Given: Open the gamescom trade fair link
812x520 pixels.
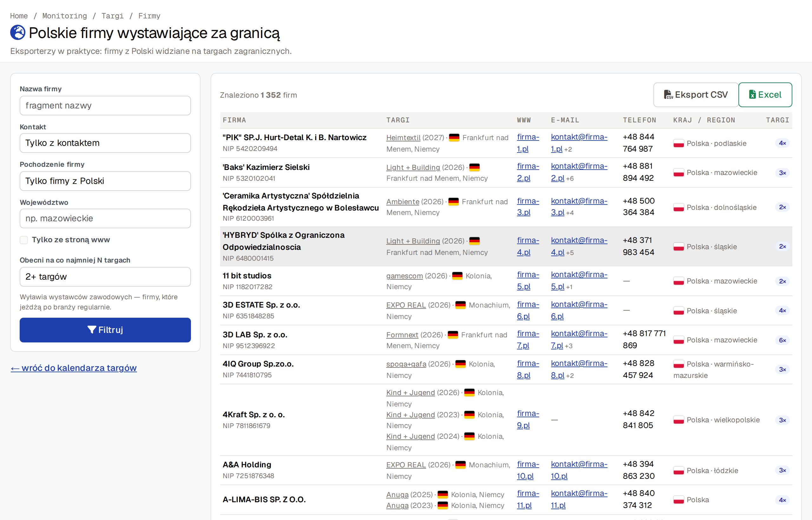Looking at the screenshot, I should 404,276.
